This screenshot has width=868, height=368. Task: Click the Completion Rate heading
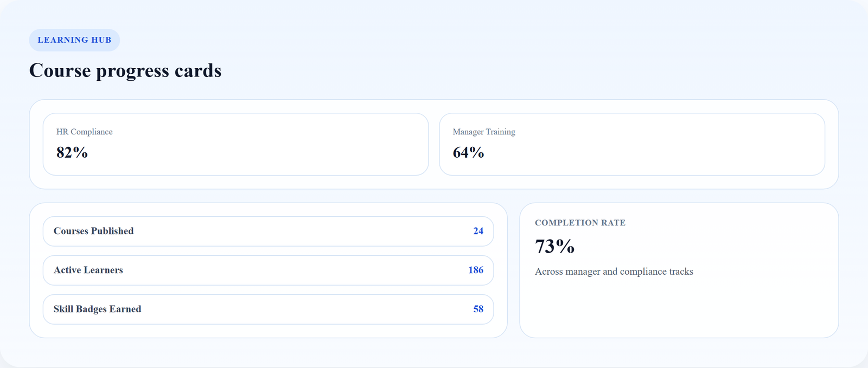(580, 223)
